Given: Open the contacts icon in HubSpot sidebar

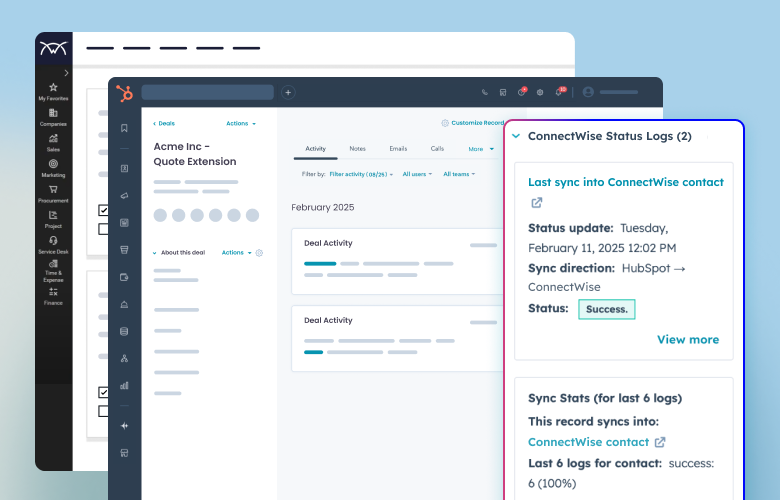Looking at the screenshot, I should pos(124,169).
